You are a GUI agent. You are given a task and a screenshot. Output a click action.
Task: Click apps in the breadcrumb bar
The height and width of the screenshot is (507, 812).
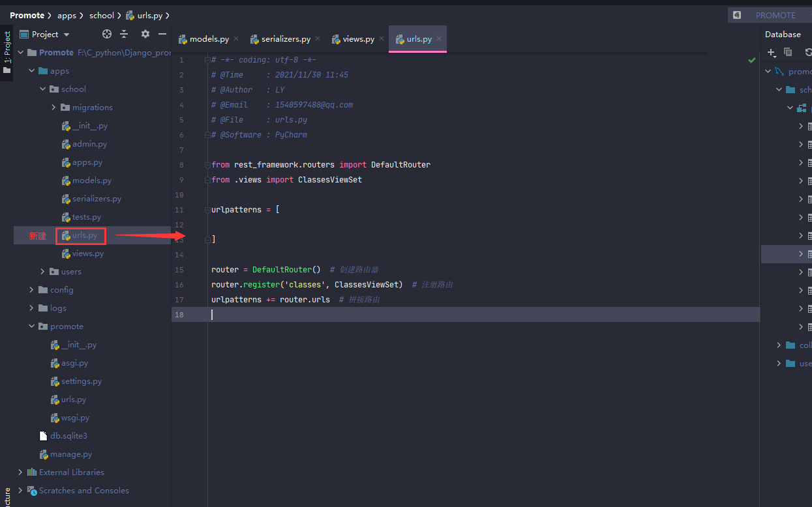[x=66, y=15]
